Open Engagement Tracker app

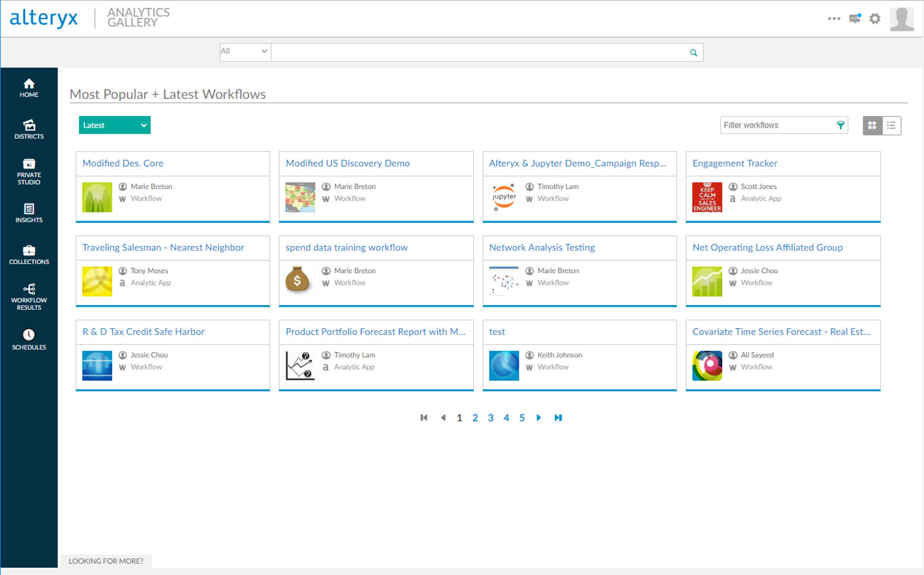tap(735, 163)
